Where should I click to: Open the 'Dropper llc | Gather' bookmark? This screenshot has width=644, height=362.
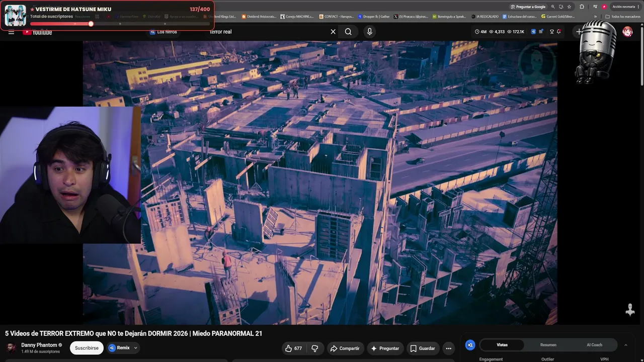(374, 17)
